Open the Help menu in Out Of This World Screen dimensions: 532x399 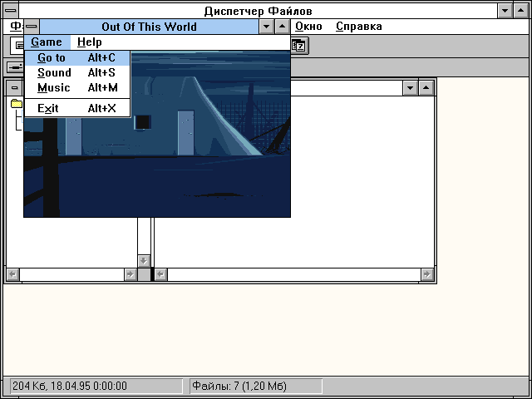click(89, 42)
